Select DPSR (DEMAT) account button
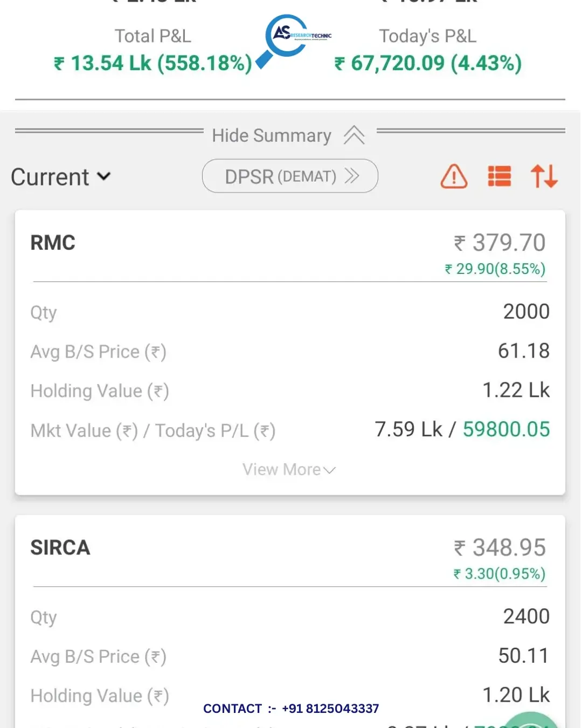Screen dimensions: 582x728 [x=290, y=176]
